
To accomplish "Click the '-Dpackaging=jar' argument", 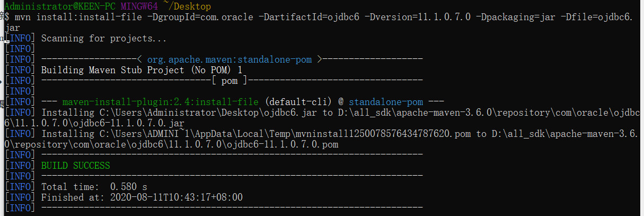I will point(515,17).
